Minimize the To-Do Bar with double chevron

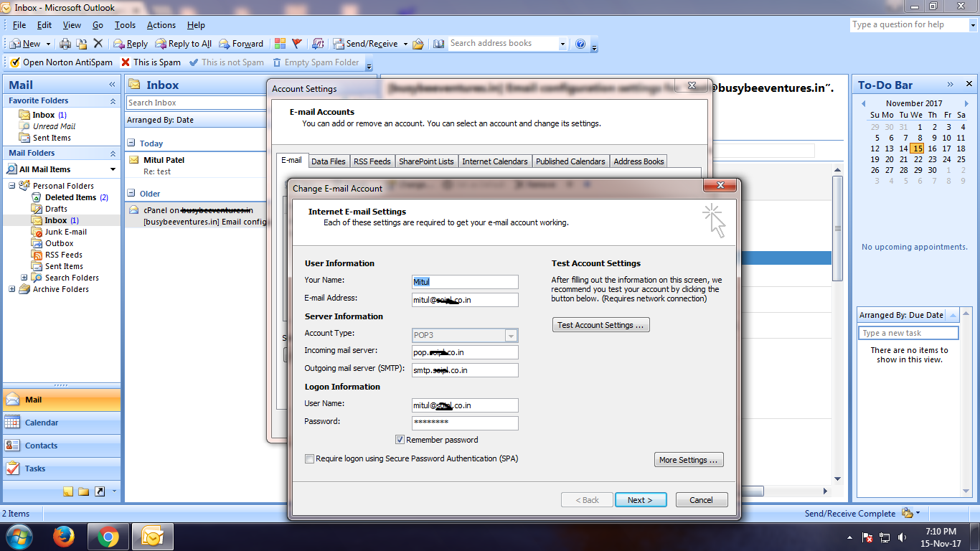(x=950, y=85)
